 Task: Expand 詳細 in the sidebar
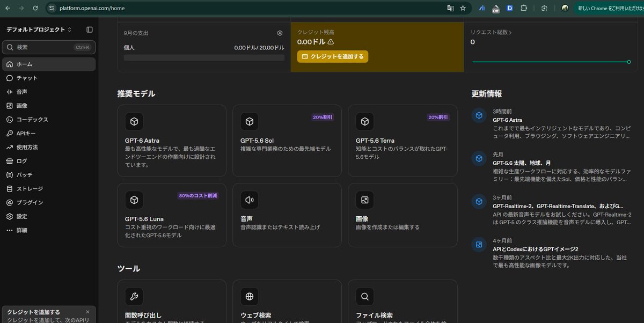click(x=49, y=230)
